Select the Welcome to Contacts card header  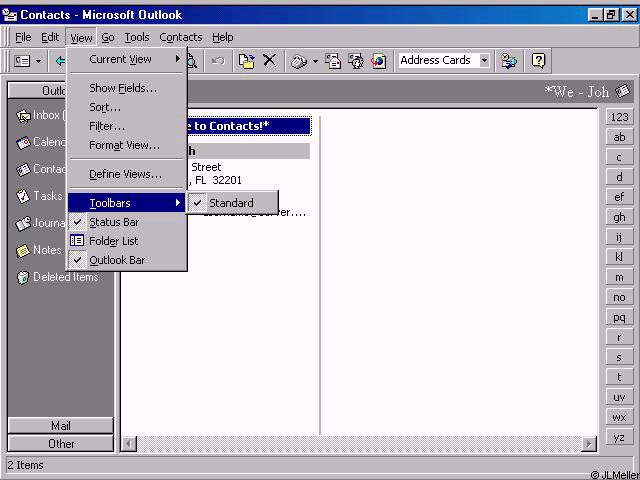coord(249,126)
